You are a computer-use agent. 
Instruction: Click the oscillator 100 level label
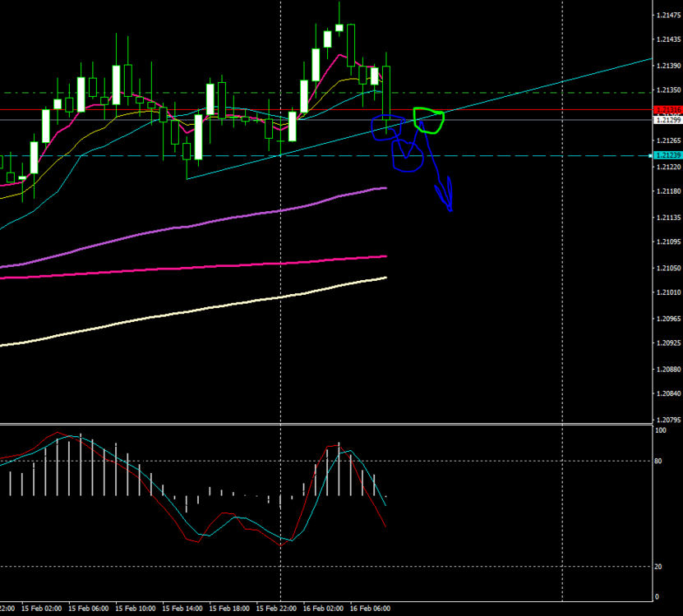(x=661, y=430)
